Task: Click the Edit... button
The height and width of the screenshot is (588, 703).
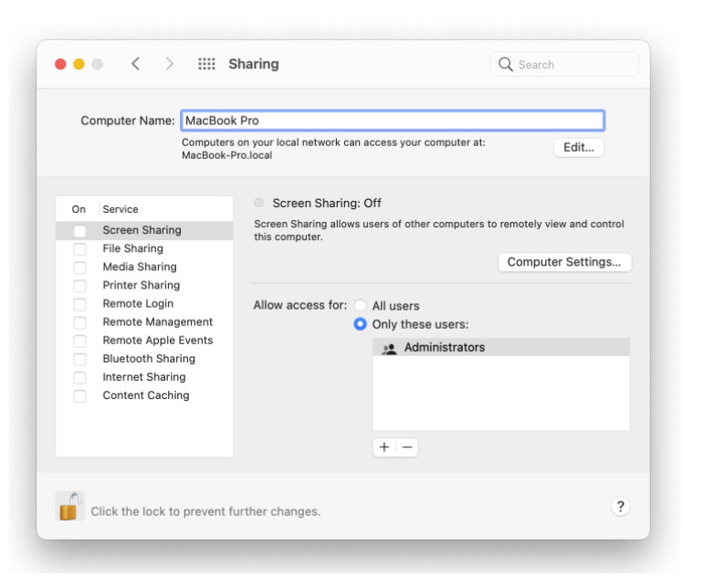Action: (579, 148)
